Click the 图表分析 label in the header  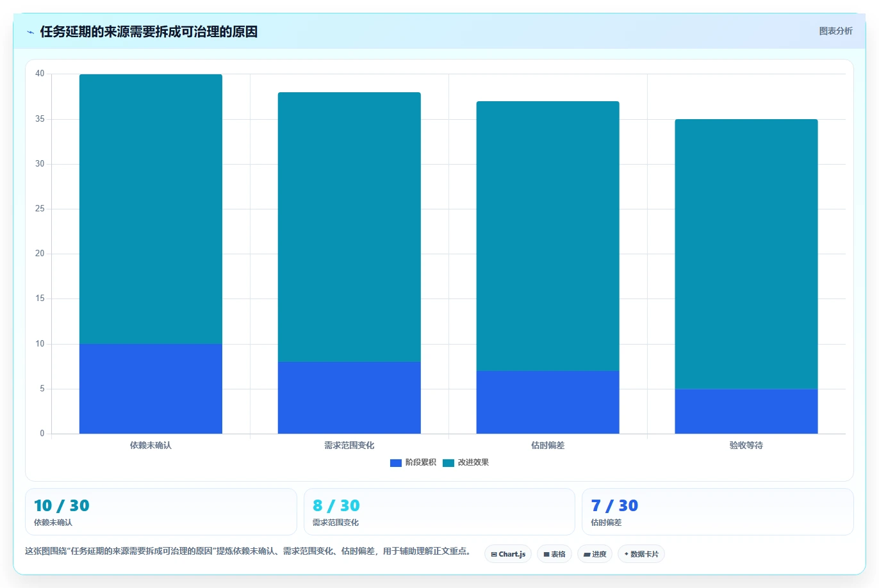(x=835, y=31)
